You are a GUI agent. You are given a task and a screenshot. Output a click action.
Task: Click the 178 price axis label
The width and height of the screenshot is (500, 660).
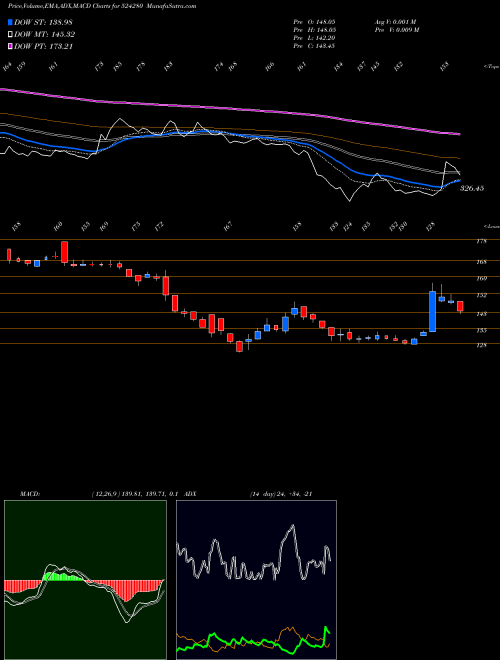482,241
